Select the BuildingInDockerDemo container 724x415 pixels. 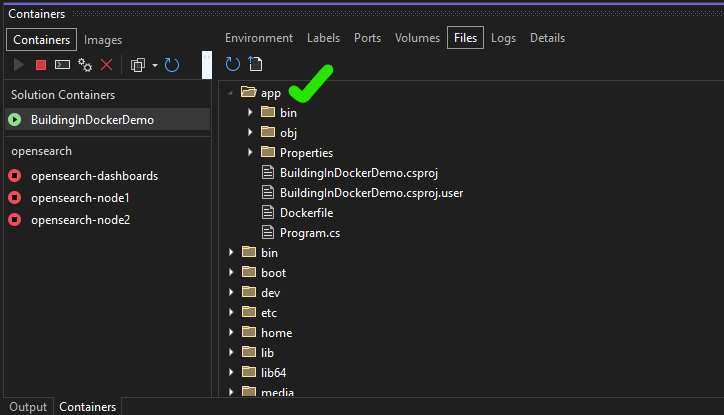click(x=108, y=120)
